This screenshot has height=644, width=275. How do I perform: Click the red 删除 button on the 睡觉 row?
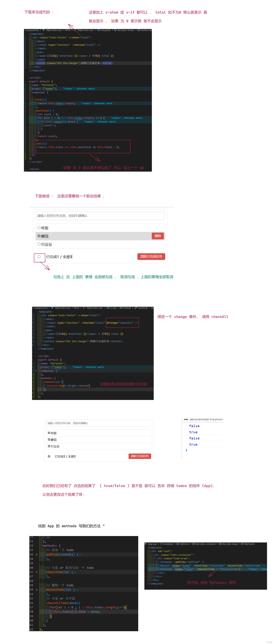[158, 236]
